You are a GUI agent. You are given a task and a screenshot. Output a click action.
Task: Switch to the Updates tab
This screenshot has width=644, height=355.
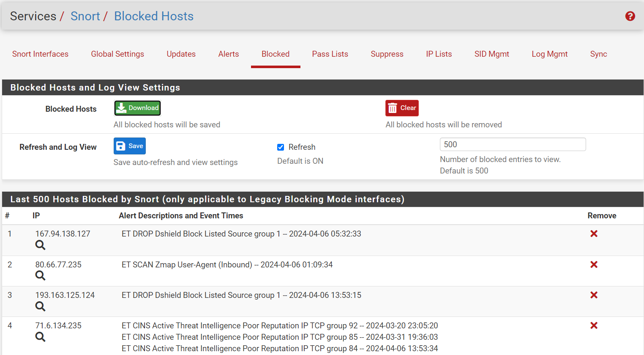(181, 54)
